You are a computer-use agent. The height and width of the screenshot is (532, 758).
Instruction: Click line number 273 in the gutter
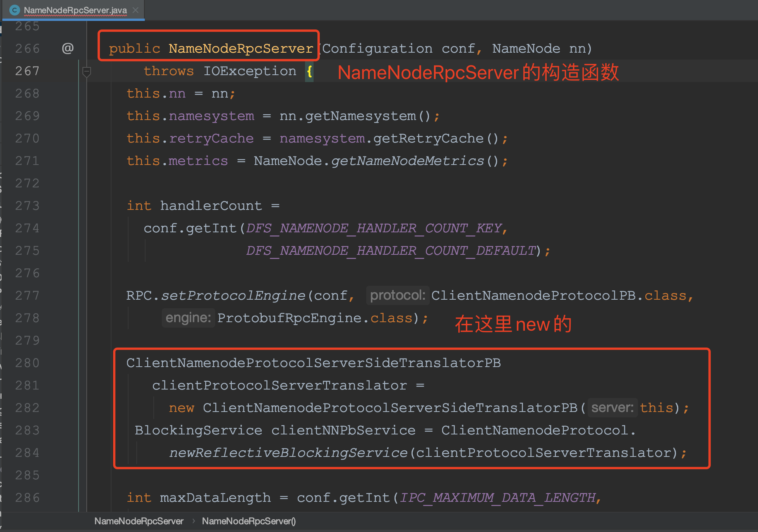27,205
